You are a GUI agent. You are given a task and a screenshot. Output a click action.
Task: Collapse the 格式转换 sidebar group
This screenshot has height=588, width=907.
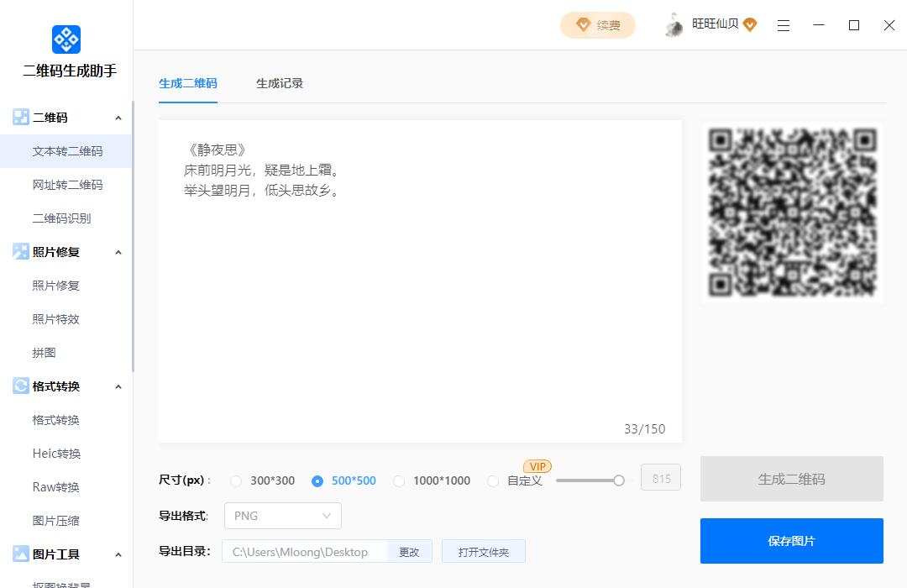(118, 386)
